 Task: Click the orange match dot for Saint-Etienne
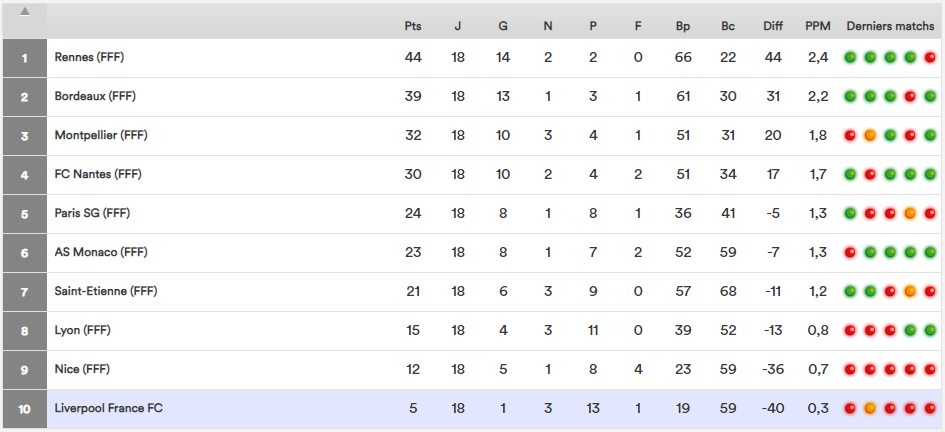pos(910,291)
